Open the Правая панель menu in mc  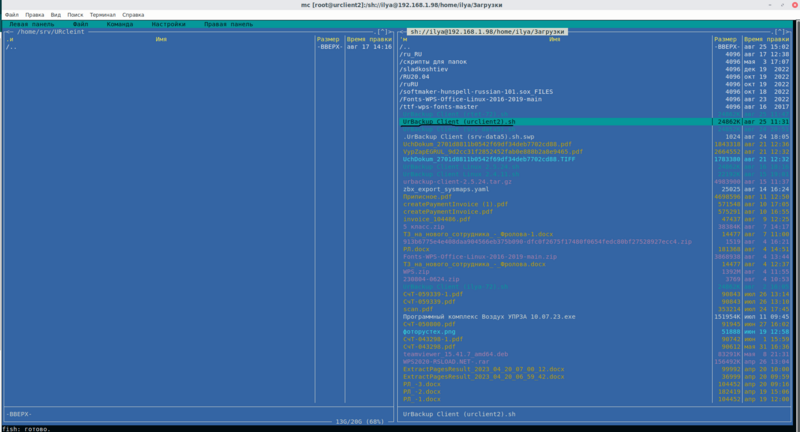coord(229,24)
